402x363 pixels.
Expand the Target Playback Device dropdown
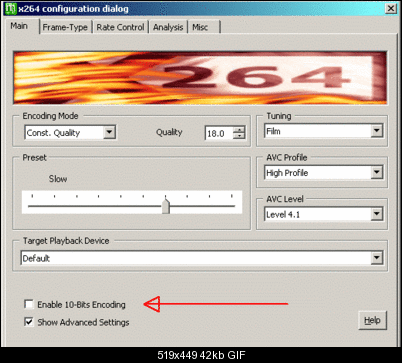376,258
